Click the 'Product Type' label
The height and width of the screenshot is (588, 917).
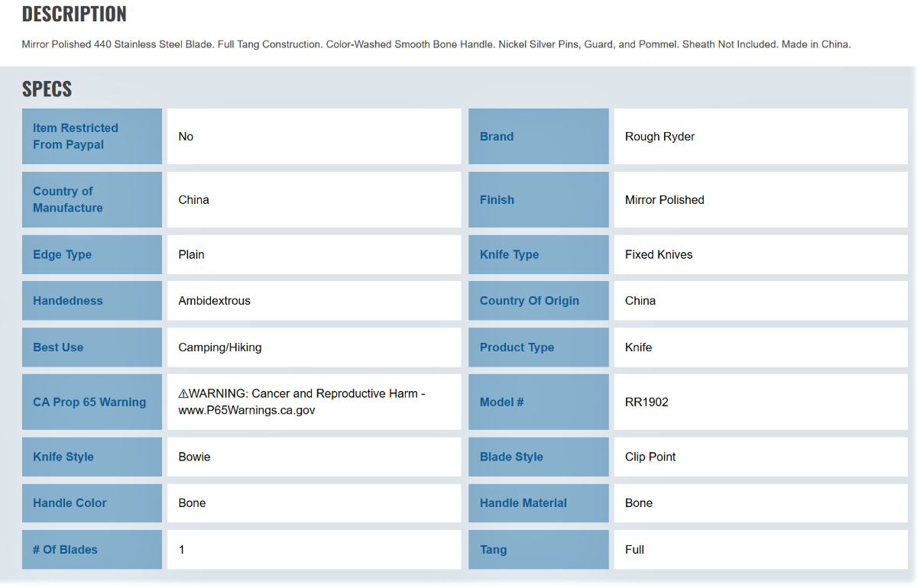517,347
